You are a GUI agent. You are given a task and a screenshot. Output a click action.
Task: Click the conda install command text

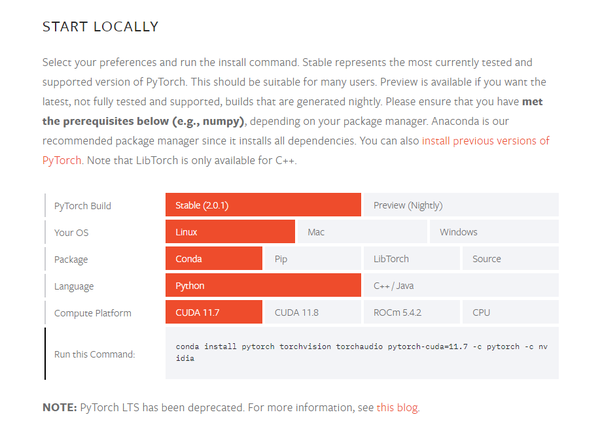pos(360,350)
